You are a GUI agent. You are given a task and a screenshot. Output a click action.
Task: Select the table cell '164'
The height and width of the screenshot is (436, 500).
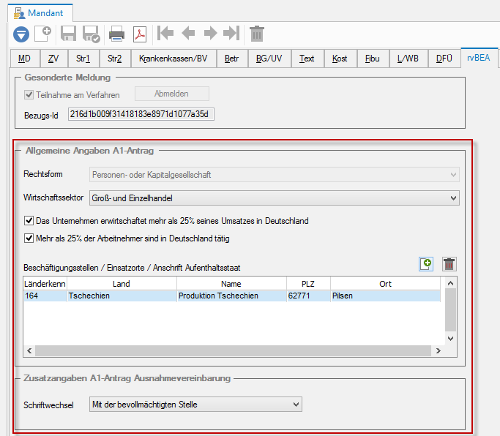[x=45, y=296]
